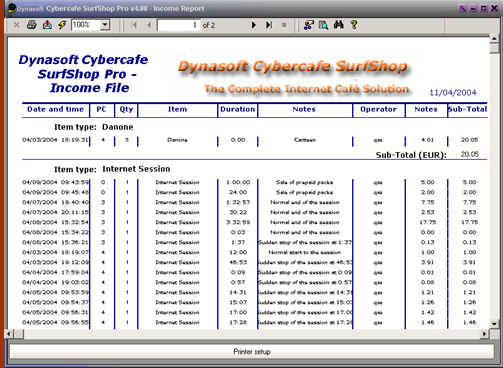Click the close current view X icon
503x368 pixels.
click(17, 25)
